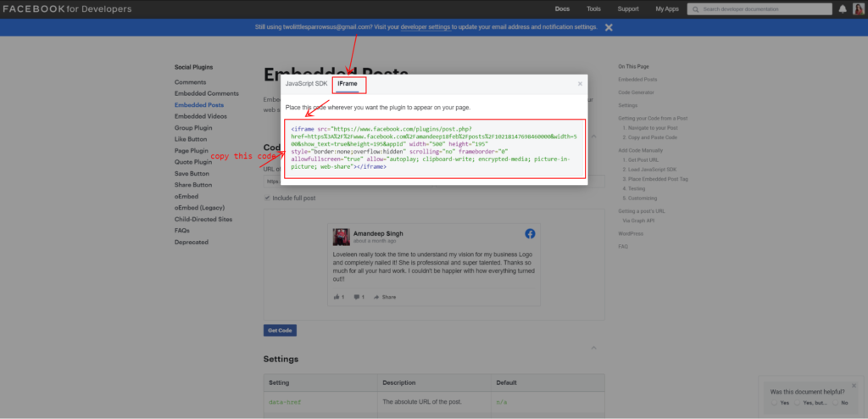Collapse the Settings section chevron
The image size is (868, 419).
tap(593, 348)
